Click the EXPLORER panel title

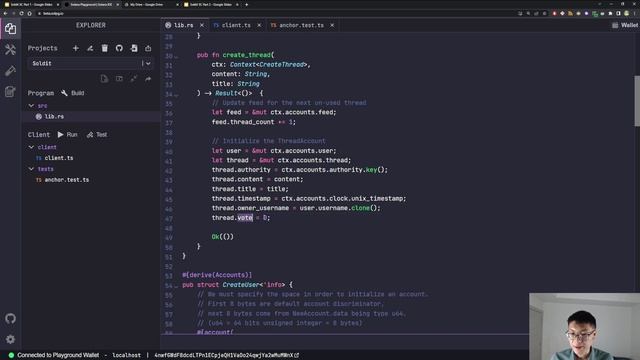pos(91,25)
